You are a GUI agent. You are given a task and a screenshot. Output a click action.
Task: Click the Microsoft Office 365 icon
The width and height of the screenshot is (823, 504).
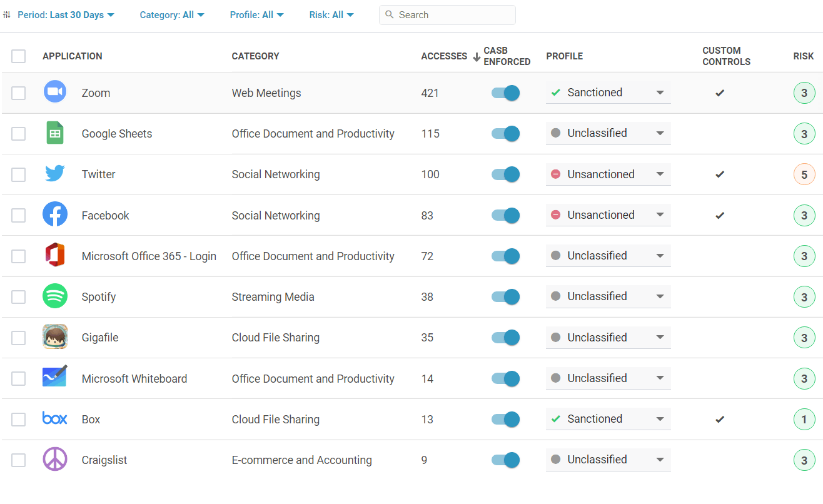point(55,255)
